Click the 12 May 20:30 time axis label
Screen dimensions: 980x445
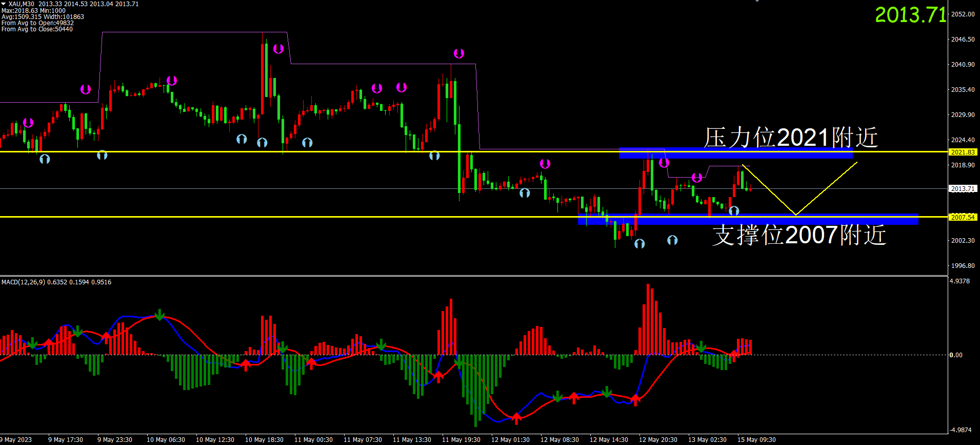click(x=658, y=440)
